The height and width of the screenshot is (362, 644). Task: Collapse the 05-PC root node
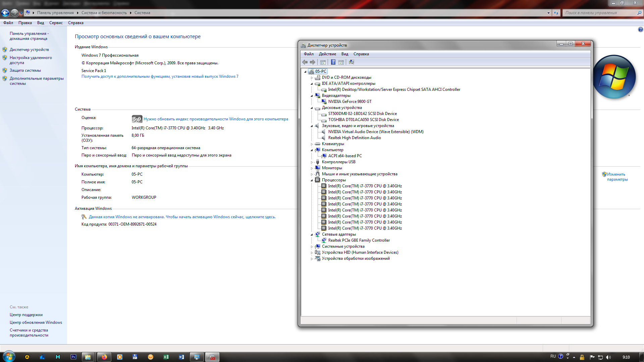click(305, 71)
